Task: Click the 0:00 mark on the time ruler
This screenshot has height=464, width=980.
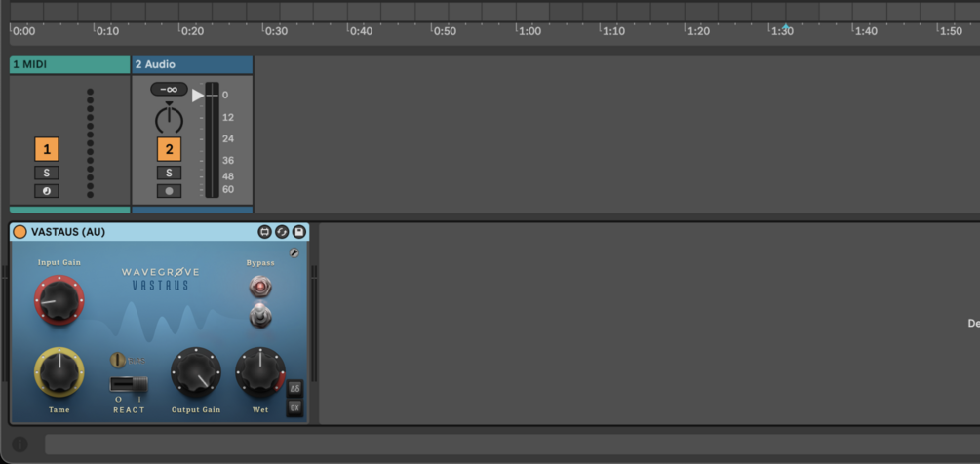Action: pos(23,31)
